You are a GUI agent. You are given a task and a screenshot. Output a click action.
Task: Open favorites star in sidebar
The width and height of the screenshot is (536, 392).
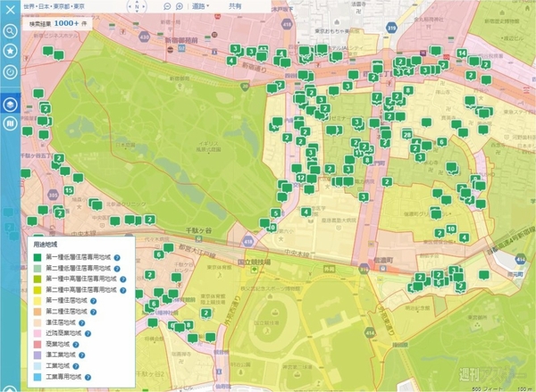[x=10, y=51]
